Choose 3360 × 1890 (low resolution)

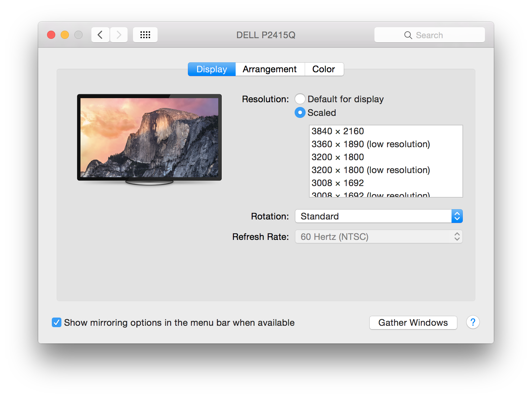(370, 144)
